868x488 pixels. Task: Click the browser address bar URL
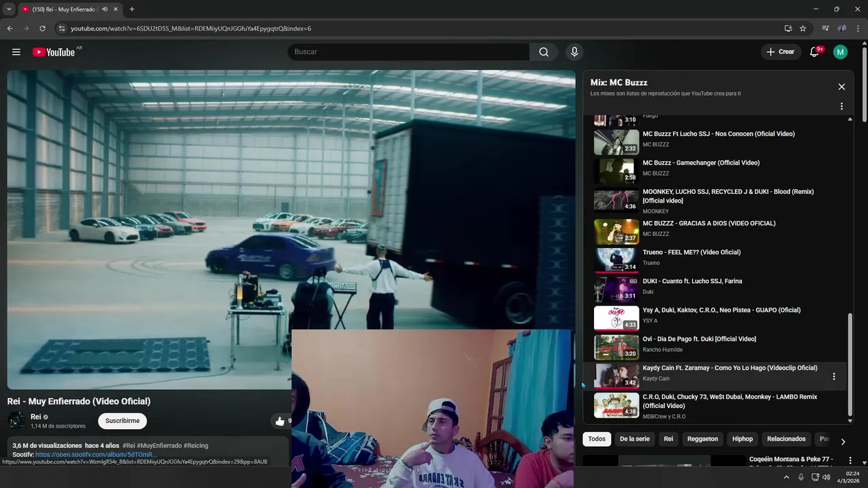pyautogui.click(x=191, y=28)
